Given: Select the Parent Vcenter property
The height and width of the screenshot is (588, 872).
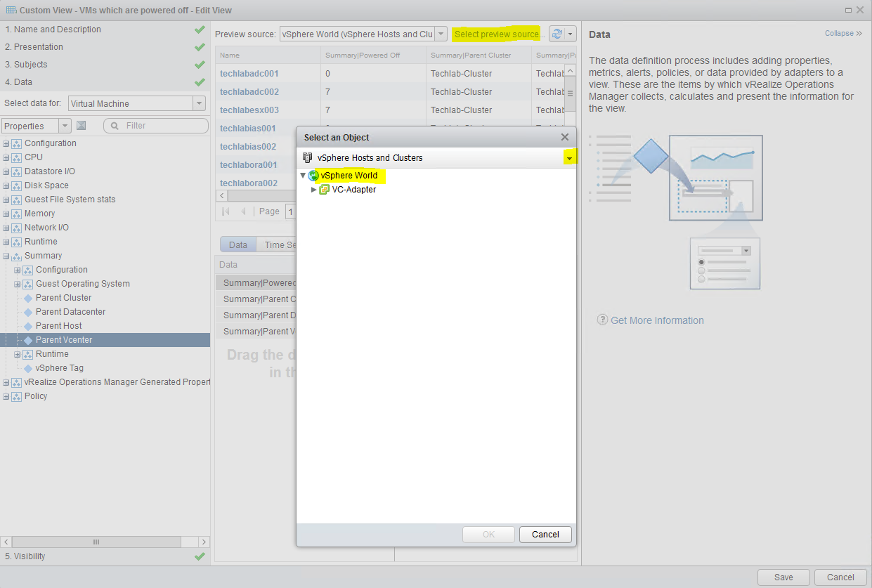Looking at the screenshot, I should click(64, 340).
